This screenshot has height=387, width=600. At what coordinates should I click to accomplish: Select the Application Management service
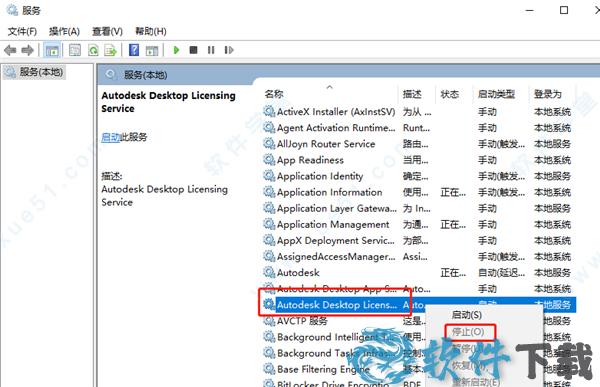point(418,224)
